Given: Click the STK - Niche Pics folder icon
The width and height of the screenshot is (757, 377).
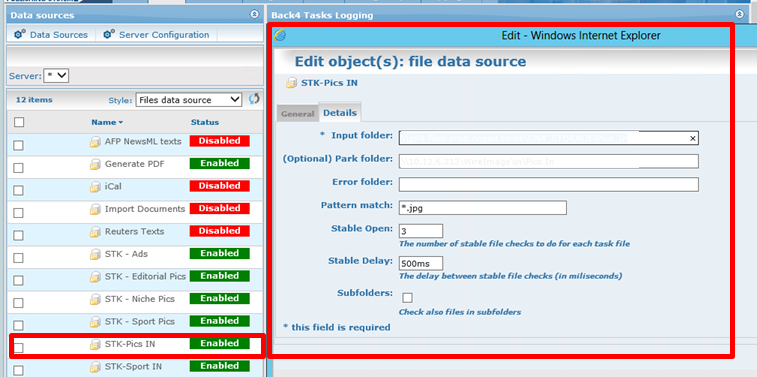Looking at the screenshot, I should 95,300.
